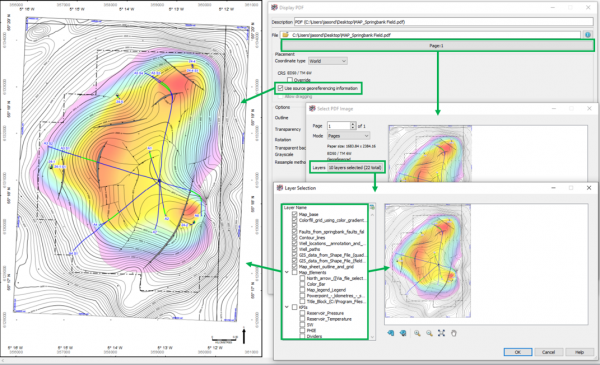The height and width of the screenshot is (365, 600).
Task: Click the second rotate-view icon under layer preview
Action: point(403,333)
